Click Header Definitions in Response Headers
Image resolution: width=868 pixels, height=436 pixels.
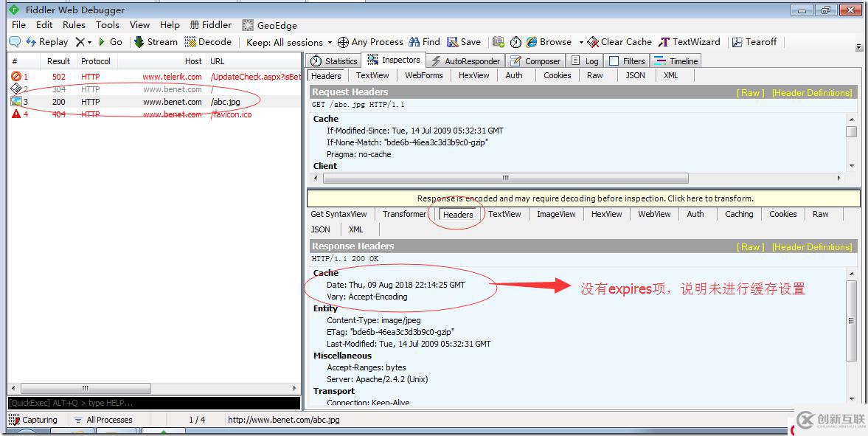coord(812,246)
